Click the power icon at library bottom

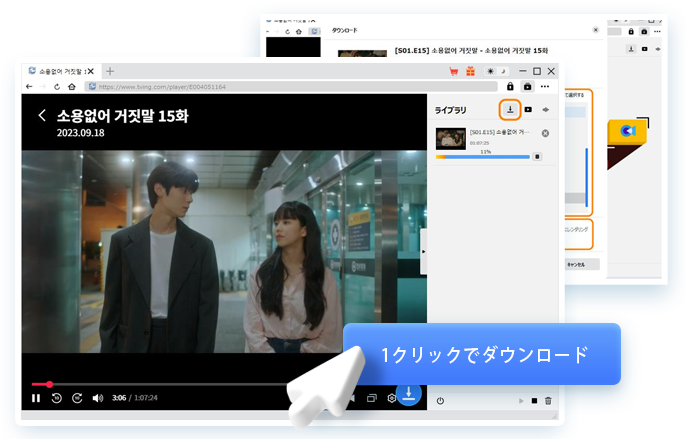point(440,400)
